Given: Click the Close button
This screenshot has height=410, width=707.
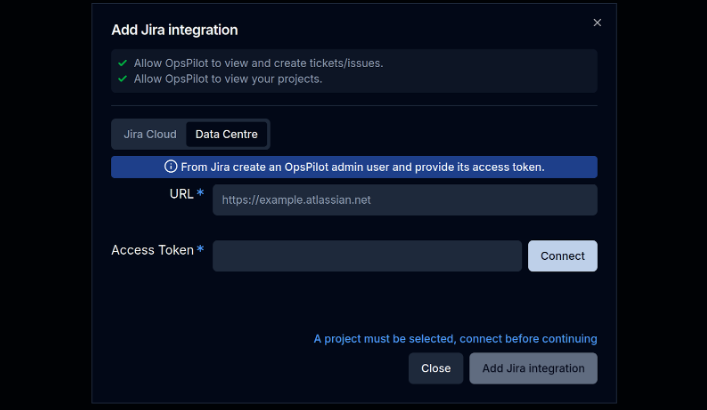Looking at the screenshot, I should pyautogui.click(x=436, y=368).
